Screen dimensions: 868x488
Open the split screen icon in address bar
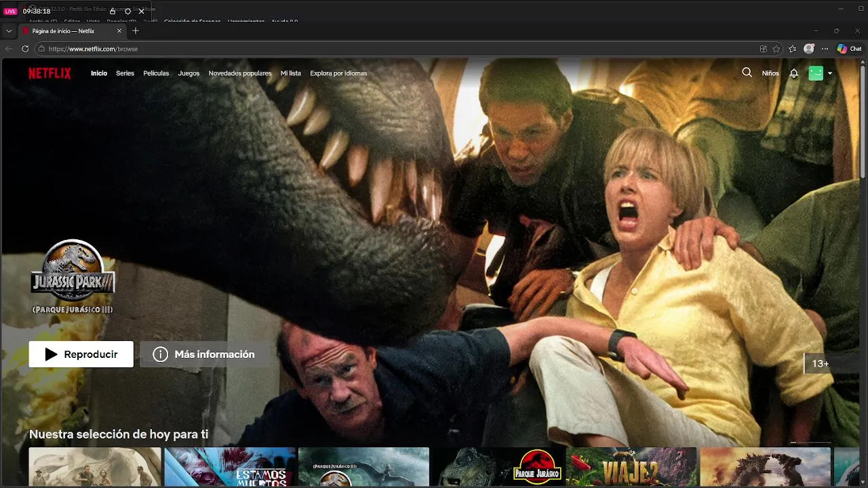(x=764, y=49)
